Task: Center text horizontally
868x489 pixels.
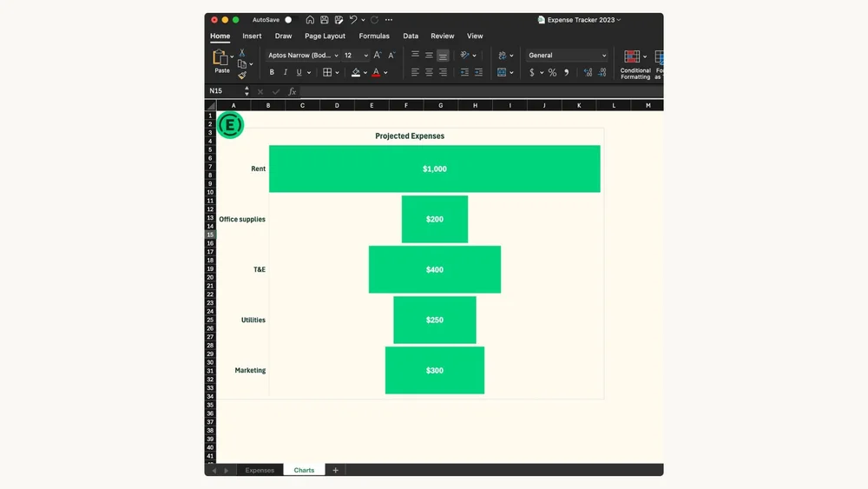Action: 429,73
